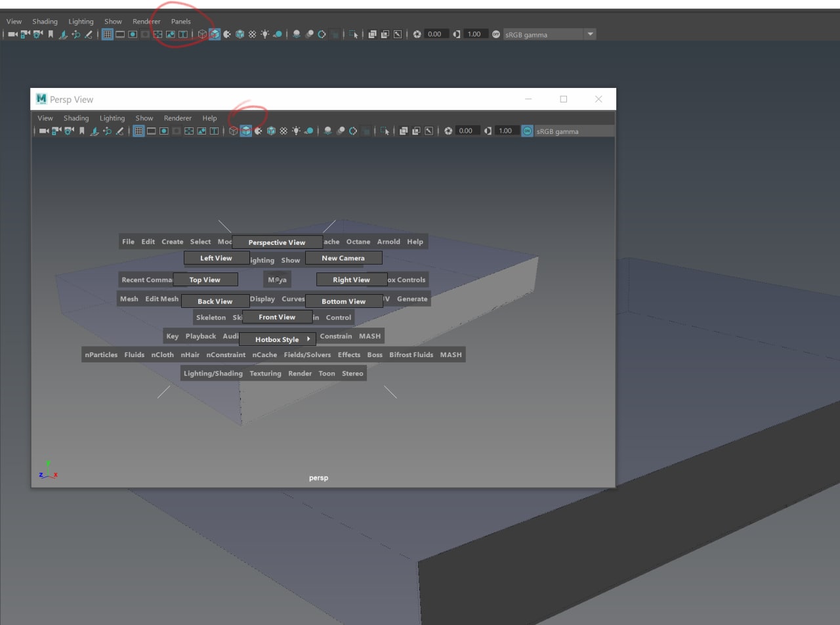Open Shading menu in Persp View window
The width and height of the screenshot is (840, 625).
76,118
